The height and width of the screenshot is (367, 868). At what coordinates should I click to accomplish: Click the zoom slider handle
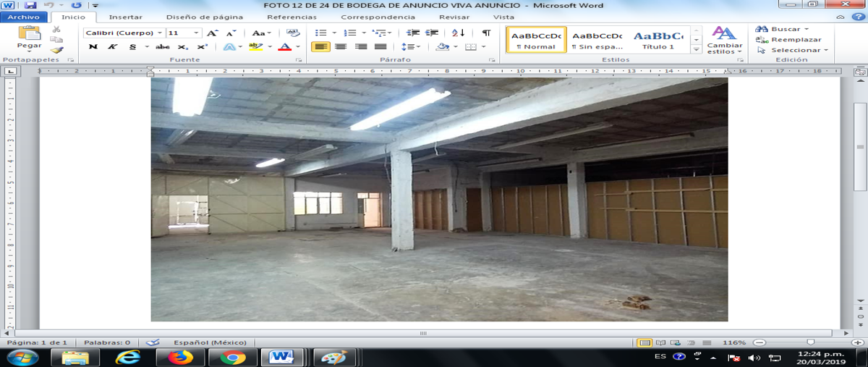[811, 342]
